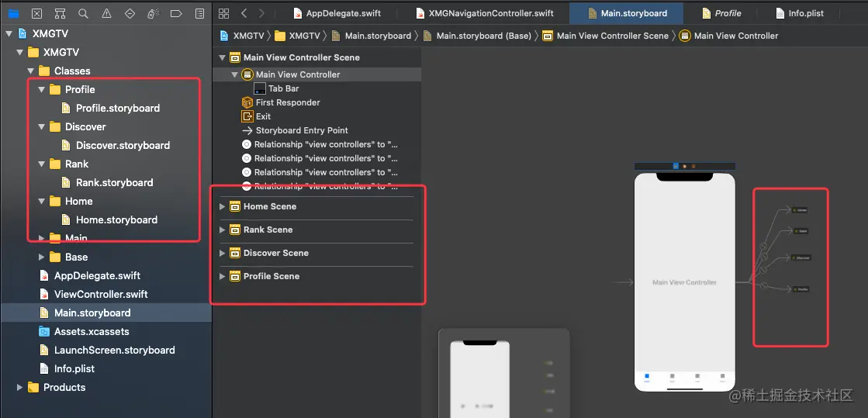868x418 pixels.
Task: Click XMGTV folder breadcrumb in jump bar
Action: [x=297, y=36]
